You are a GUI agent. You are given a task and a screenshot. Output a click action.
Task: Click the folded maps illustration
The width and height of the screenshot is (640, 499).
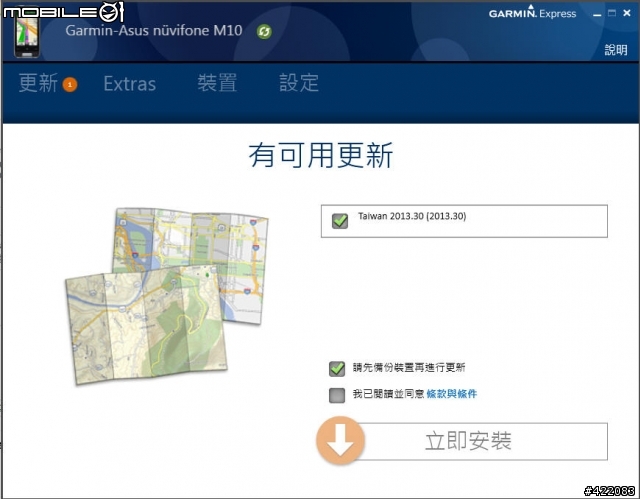click(167, 296)
